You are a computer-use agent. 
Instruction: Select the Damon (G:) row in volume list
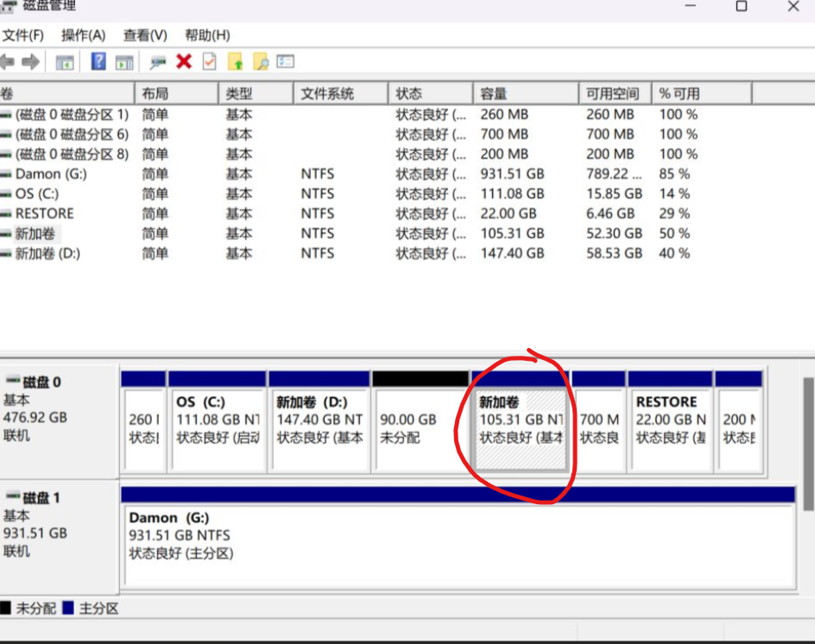coord(376,174)
